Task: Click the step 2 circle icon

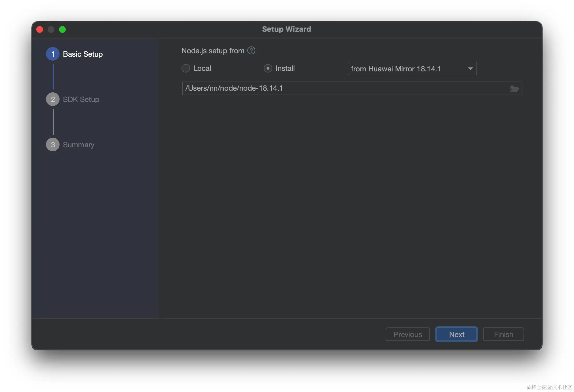Action: click(53, 99)
